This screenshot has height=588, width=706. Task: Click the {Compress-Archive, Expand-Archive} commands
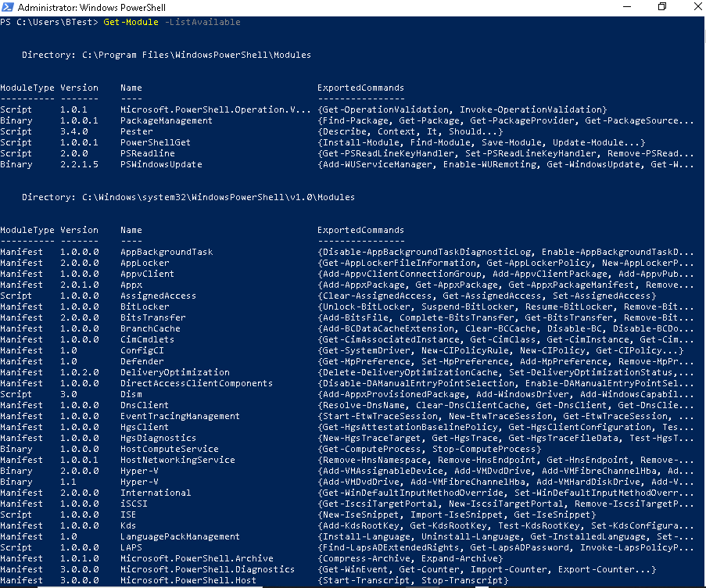(x=410, y=559)
